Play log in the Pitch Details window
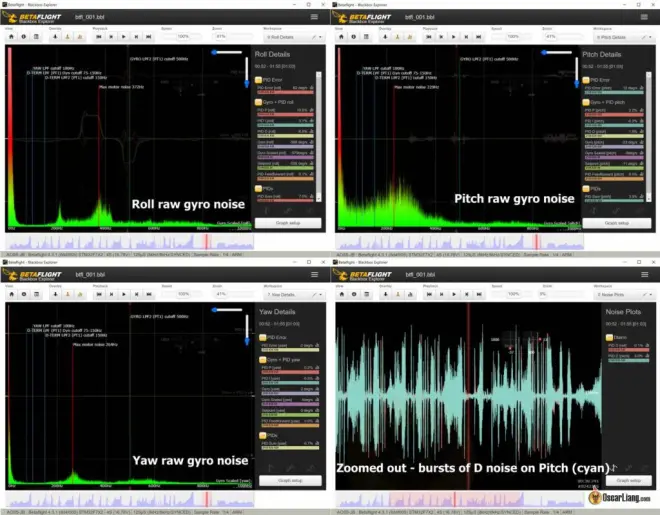Image resolution: width=660 pixels, height=515 pixels. coord(453,37)
